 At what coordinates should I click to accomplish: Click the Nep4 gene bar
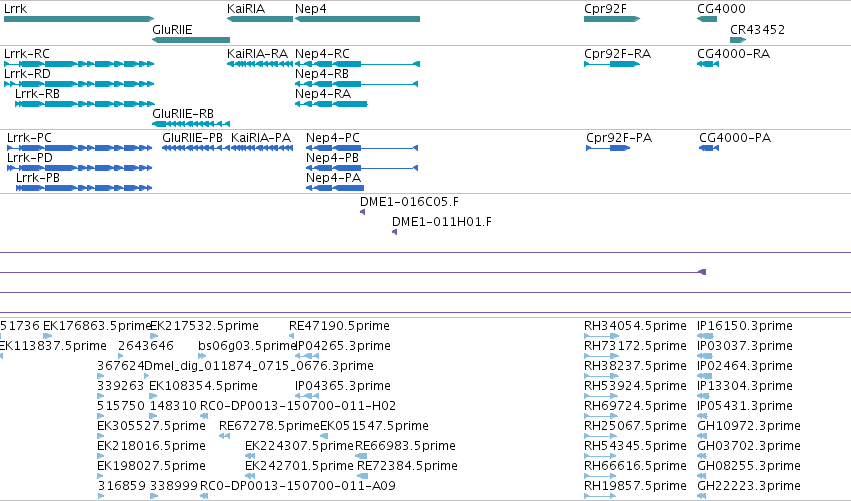[358, 19]
